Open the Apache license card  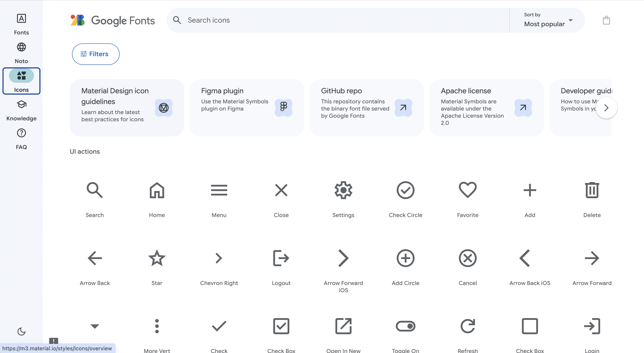tap(486, 108)
